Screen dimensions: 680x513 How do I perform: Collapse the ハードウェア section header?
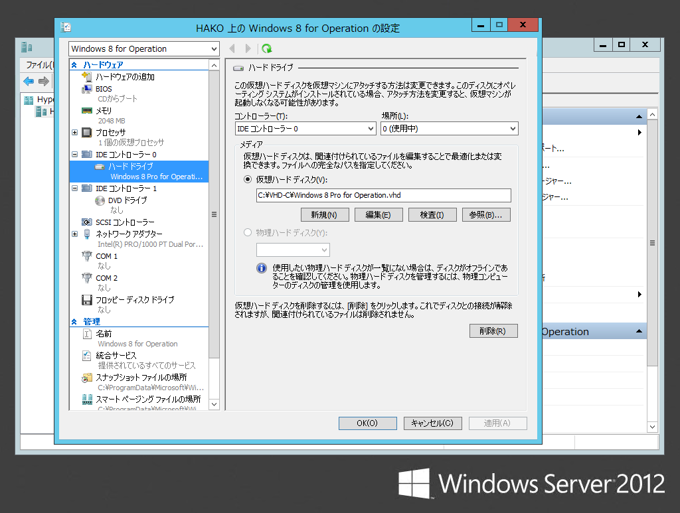click(74, 65)
